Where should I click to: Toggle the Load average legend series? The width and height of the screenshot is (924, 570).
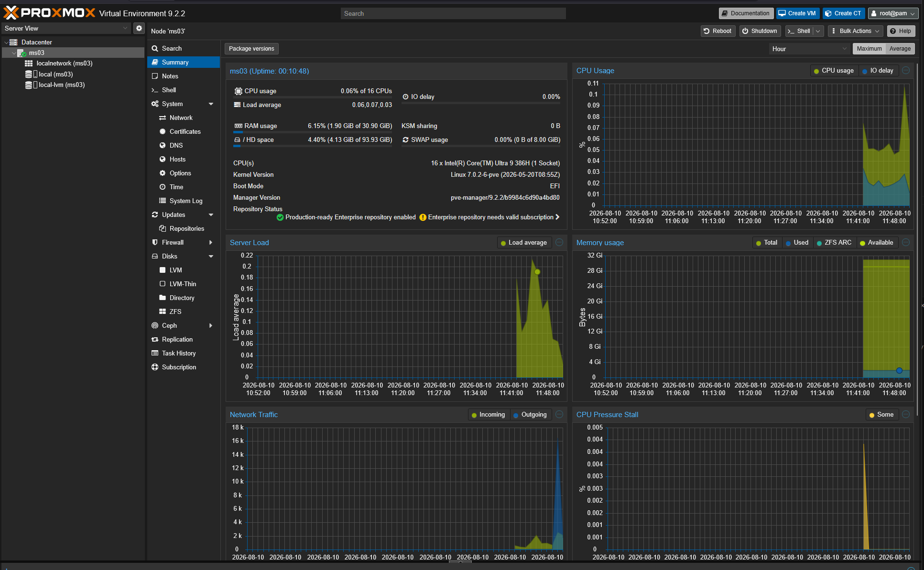[524, 243]
